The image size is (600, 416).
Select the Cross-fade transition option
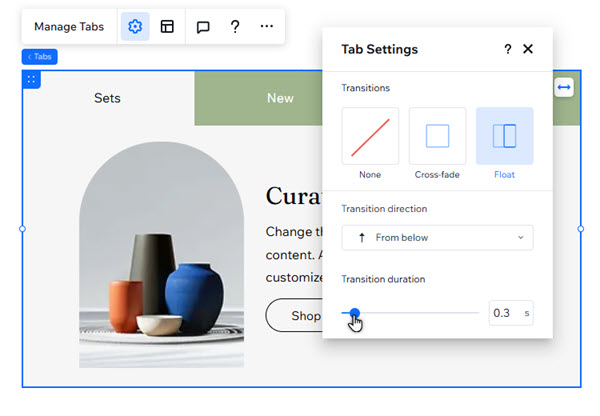(437, 136)
